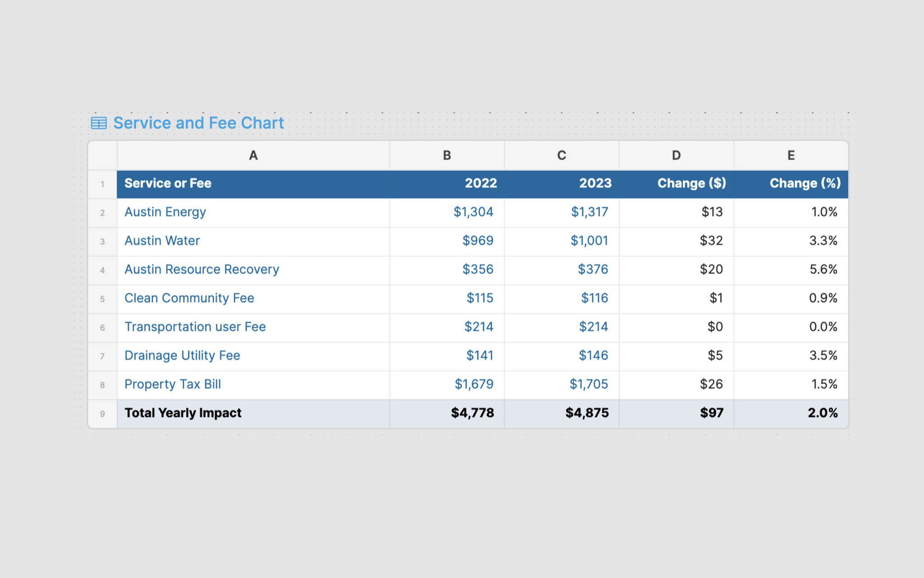The width and height of the screenshot is (924, 578).
Task: Select the 'Austin Resource Recovery' cell
Action: (254, 270)
